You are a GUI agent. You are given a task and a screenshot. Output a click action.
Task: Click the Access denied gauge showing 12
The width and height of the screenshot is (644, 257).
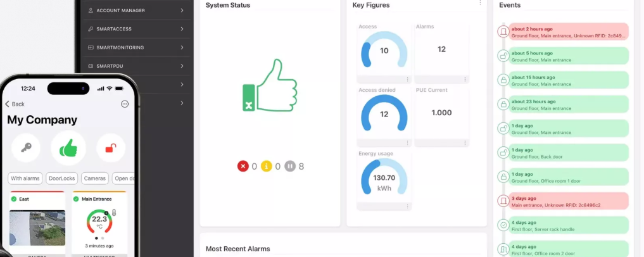click(x=384, y=114)
